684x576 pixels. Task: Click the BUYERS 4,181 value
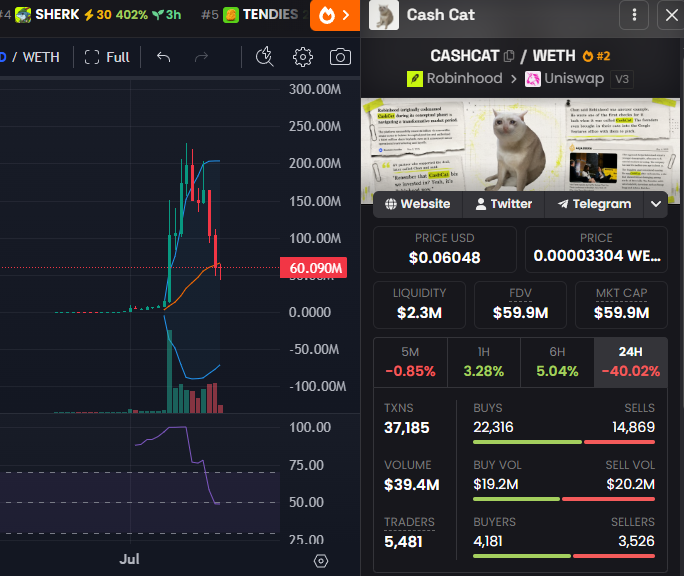[x=488, y=541]
